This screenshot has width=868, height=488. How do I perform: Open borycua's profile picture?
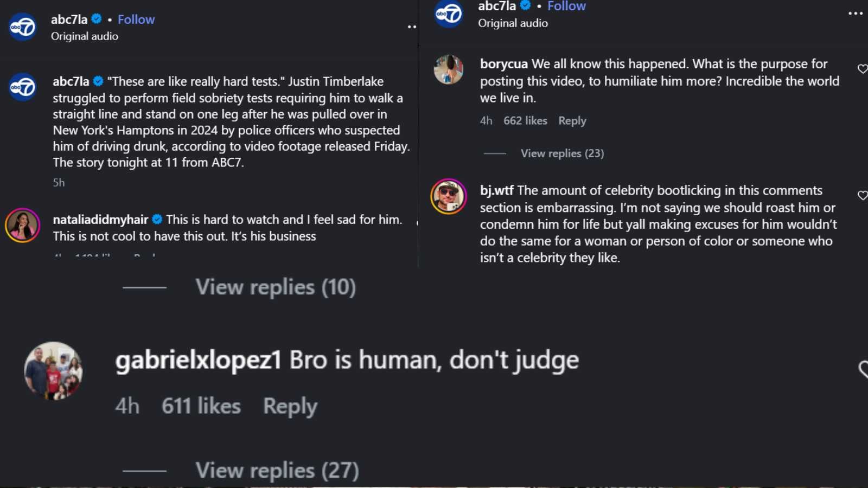click(449, 69)
